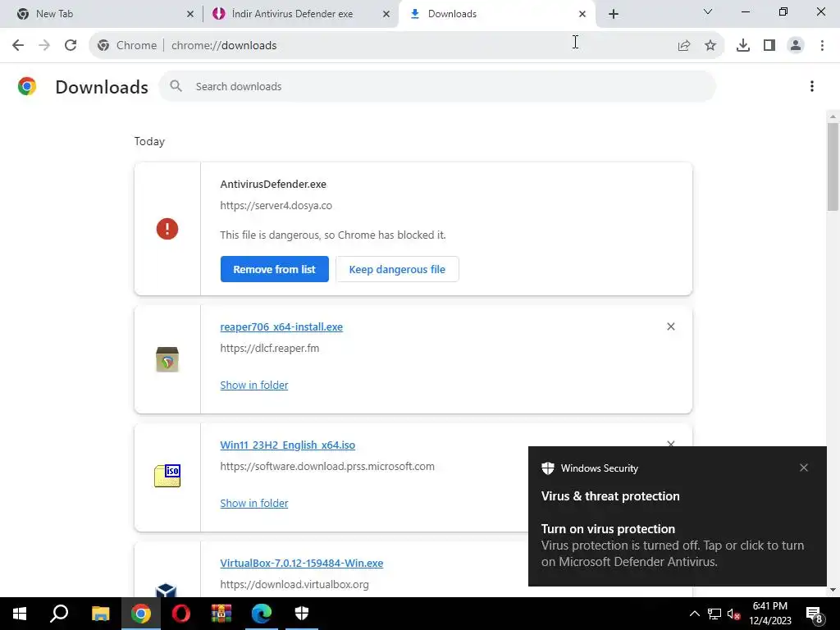Open the Chrome downloads toolbar icon
Screen dimensions: 840x630
coord(743,46)
